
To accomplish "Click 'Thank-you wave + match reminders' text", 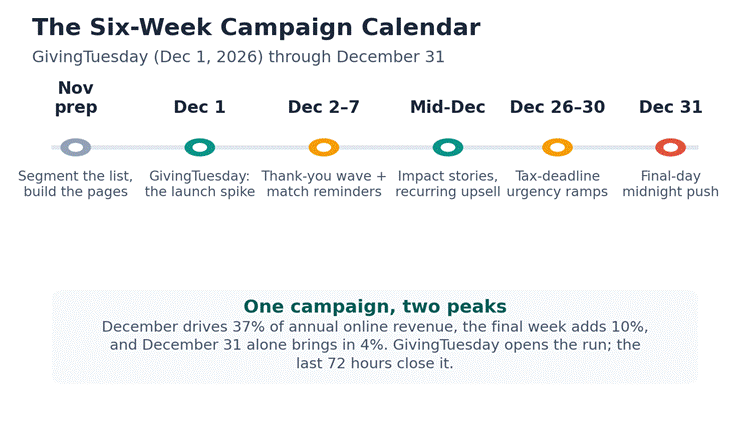I will coord(324,184).
